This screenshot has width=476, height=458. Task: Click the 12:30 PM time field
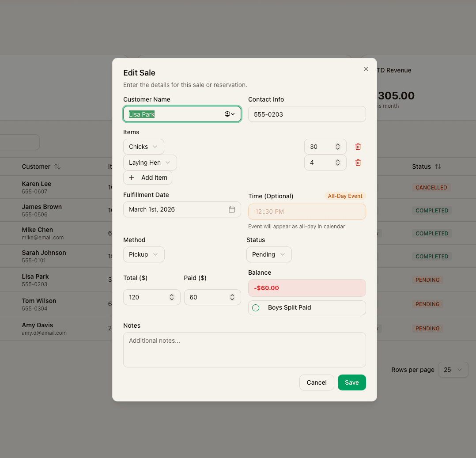point(307,212)
